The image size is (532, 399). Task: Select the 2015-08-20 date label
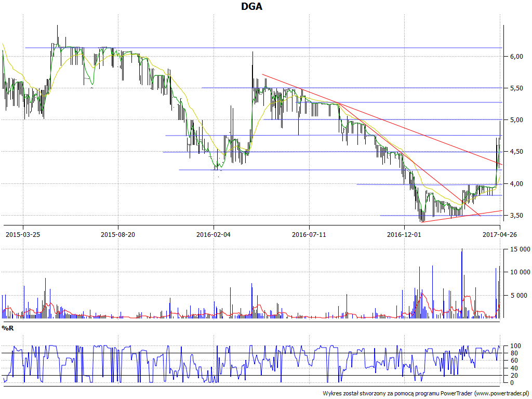tap(118, 234)
